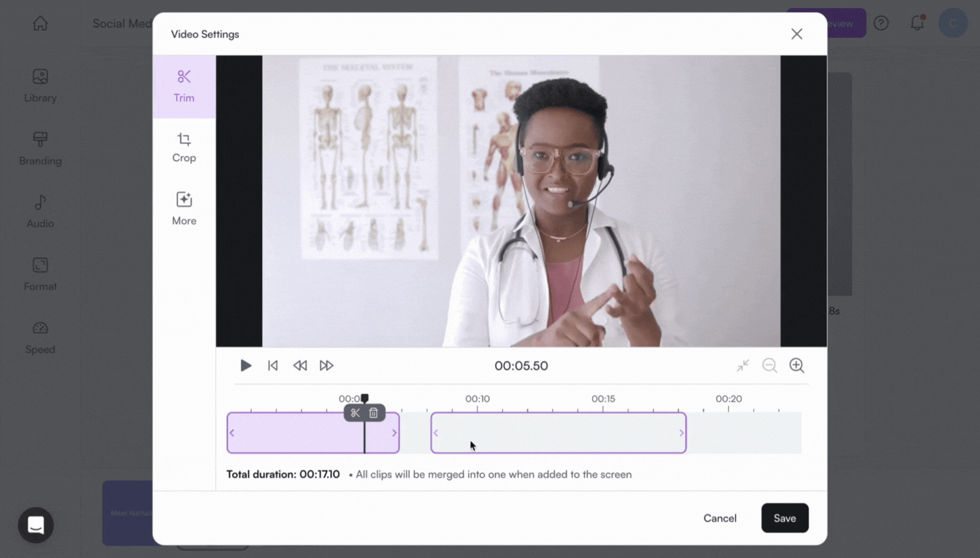Delete clip with trash icon at playhead
Image resolution: width=980 pixels, height=558 pixels.
[374, 413]
